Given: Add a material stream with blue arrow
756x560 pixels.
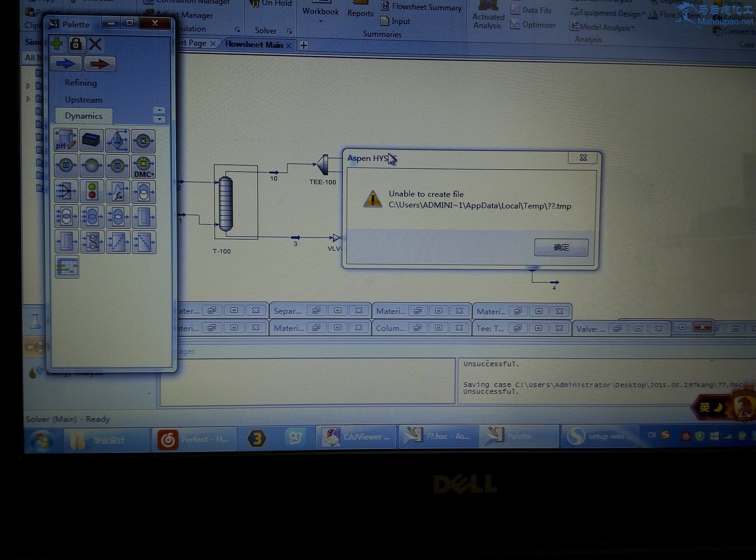Looking at the screenshot, I should click(x=66, y=64).
